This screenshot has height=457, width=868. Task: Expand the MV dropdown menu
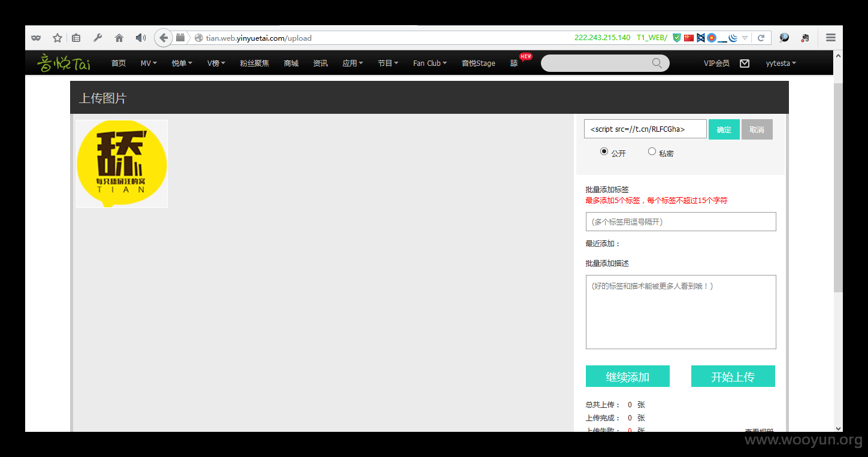click(149, 63)
